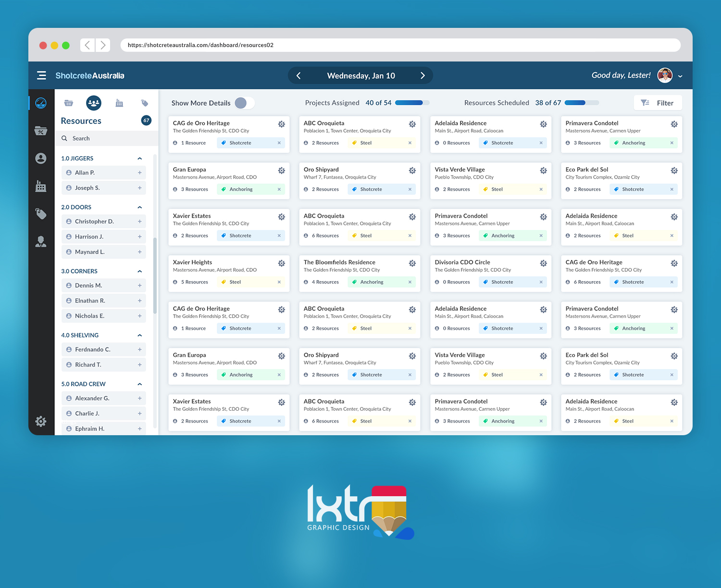The height and width of the screenshot is (588, 721).
Task: Click the 67 resources count badge
Action: pos(146,121)
